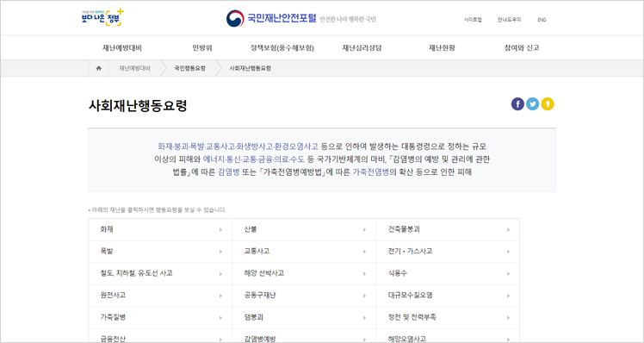The width and height of the screenshot is (644, 343).
Task: Open the 해양 선박사고 action guide
Action: (x=304, y=273)
